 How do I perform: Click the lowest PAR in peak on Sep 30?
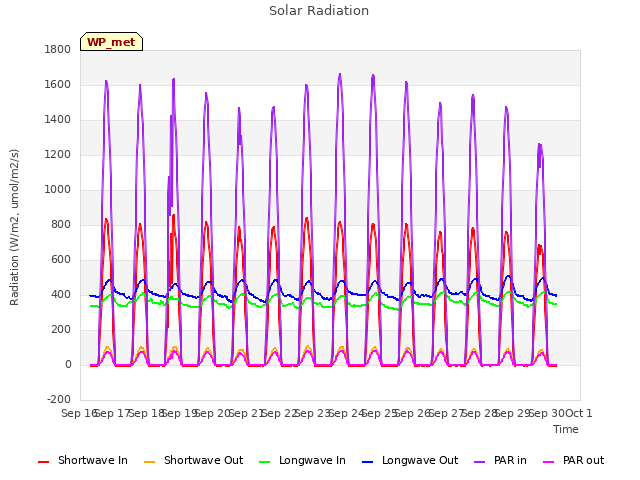click(540, 144)
